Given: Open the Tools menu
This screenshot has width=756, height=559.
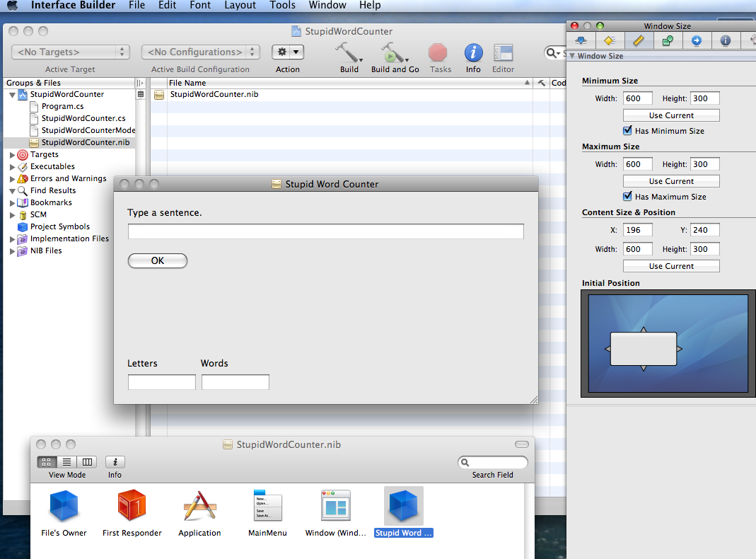Looking at the screenshot, I should (283, 5).
